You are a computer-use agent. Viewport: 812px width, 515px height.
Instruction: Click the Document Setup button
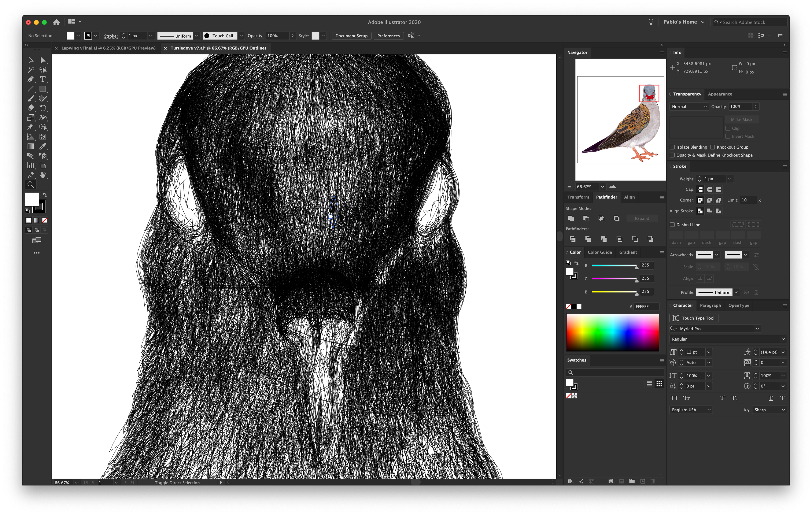coord(351,36)
